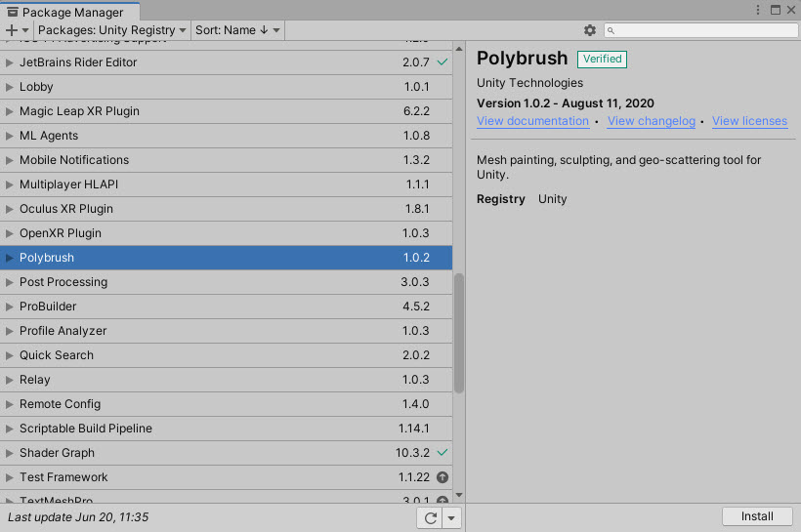Expand the Mobile Notifications package arrow
The height and width of the screenshot is (532, 801).
point(9,160)
